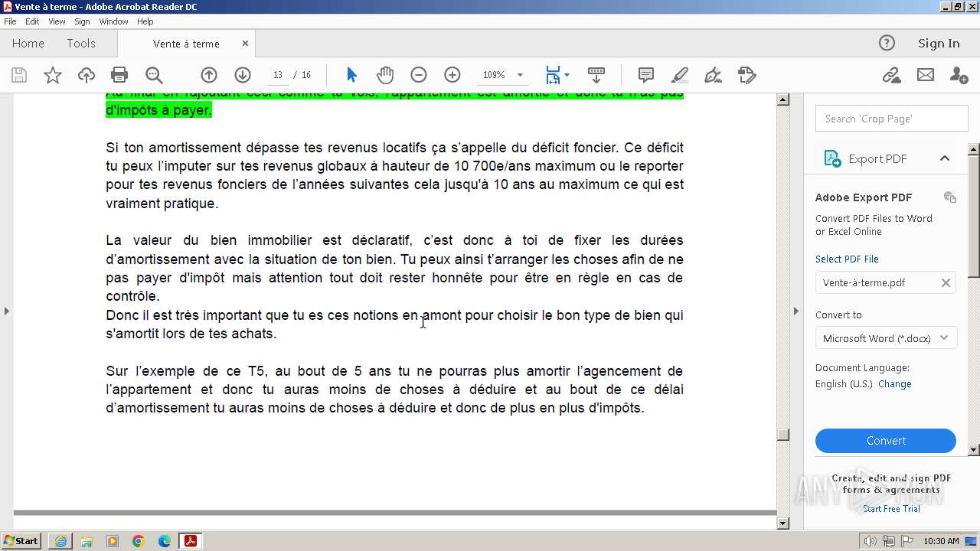Open the Edit menu
980x551 pixels.
[32, 21]
